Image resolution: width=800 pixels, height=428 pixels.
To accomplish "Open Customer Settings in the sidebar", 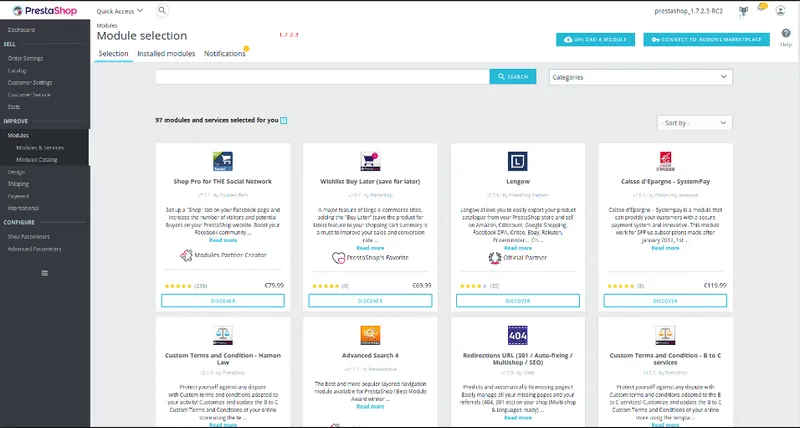I will tap(30, 83).
